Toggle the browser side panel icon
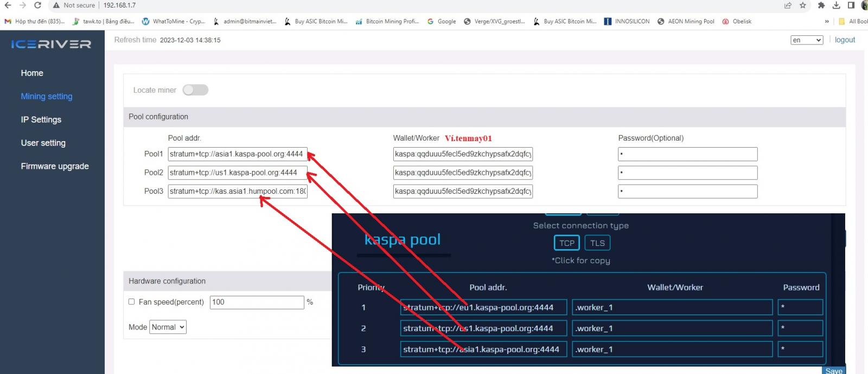 click(851, 5)
